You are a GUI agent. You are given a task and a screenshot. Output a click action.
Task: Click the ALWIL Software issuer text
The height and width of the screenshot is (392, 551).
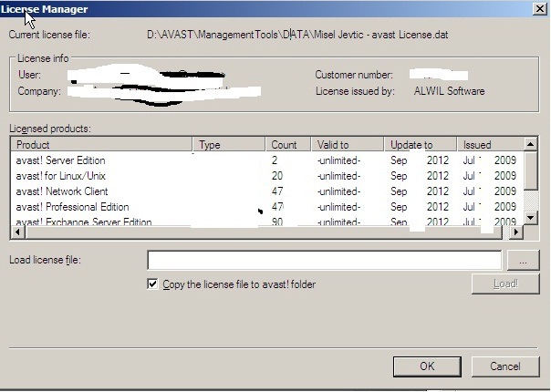tap(449, 91)
